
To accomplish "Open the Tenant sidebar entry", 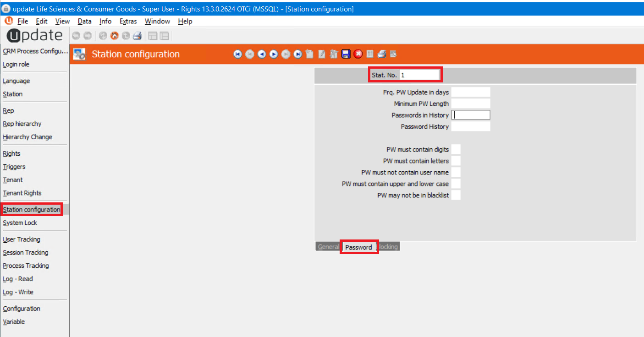I will pos(13,180).
